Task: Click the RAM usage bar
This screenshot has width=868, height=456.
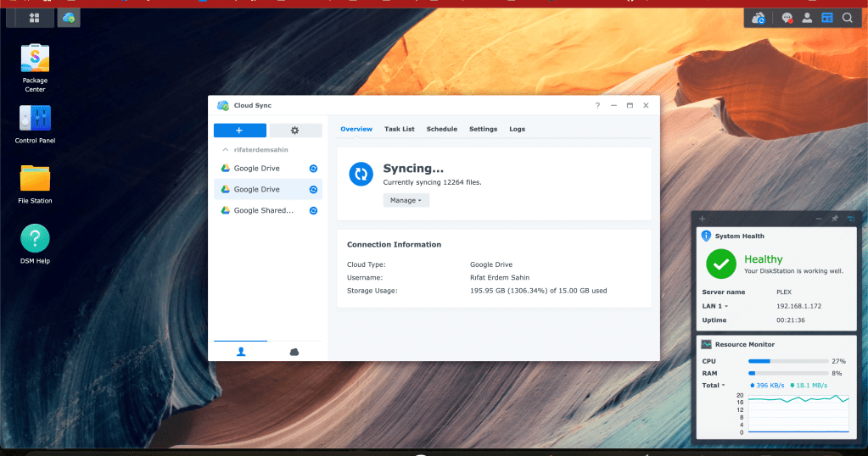Action: click(788, 373)
